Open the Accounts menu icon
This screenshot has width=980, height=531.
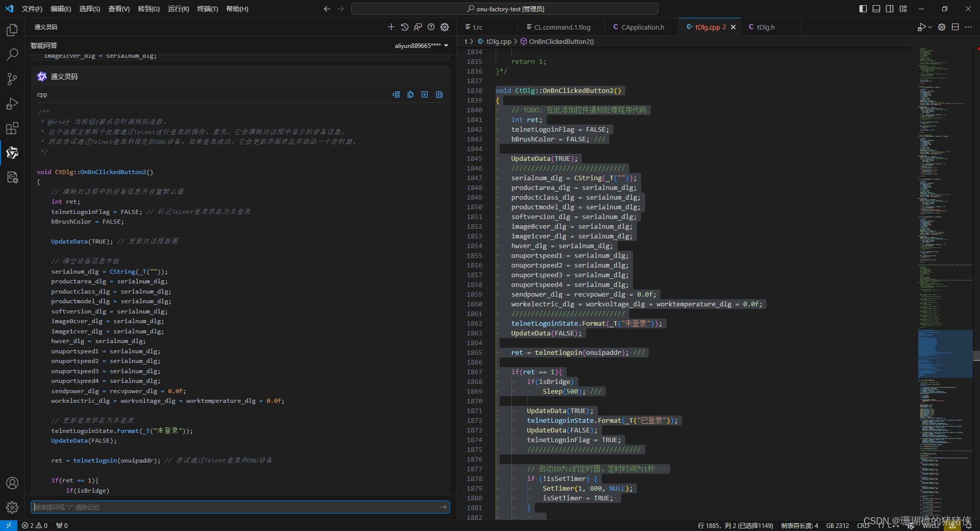pos(12,483)
